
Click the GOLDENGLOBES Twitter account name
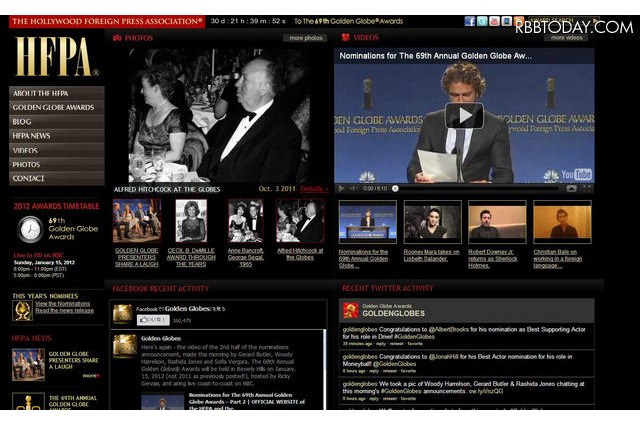coord(393,313)
